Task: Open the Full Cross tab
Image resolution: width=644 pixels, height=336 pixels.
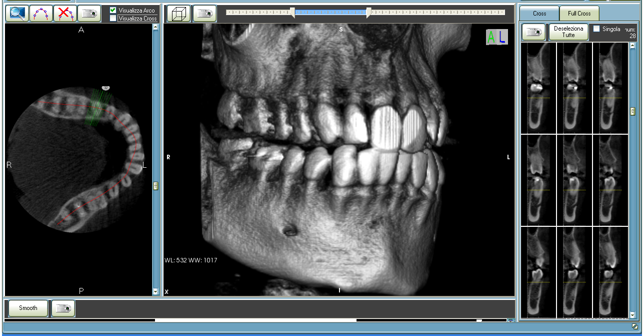Action: tap(579, 14)
